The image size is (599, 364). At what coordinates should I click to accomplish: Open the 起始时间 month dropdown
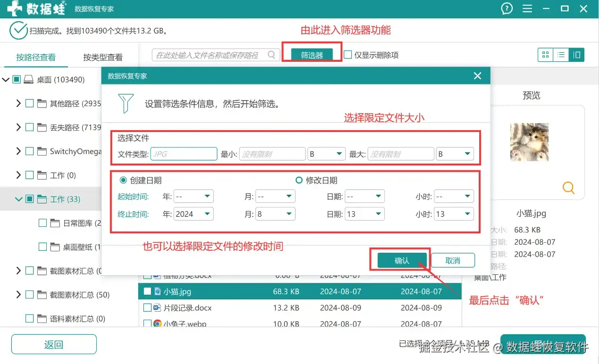coord(275,196)
